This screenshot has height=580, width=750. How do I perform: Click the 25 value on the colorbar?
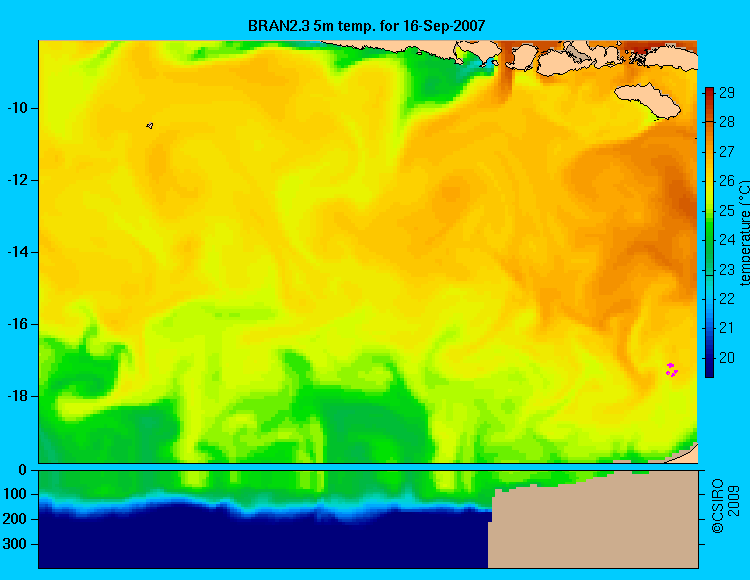(x=727, y=210)
